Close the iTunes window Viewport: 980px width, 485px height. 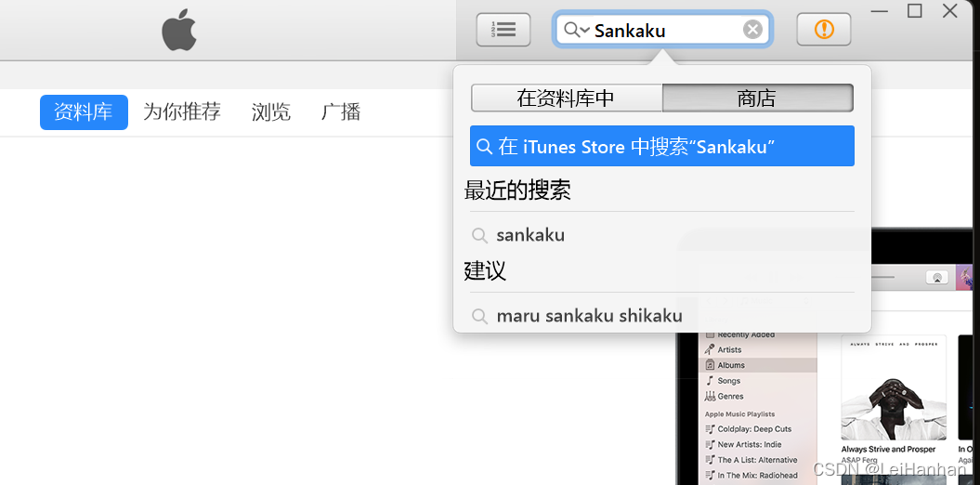tap(950, 11)
